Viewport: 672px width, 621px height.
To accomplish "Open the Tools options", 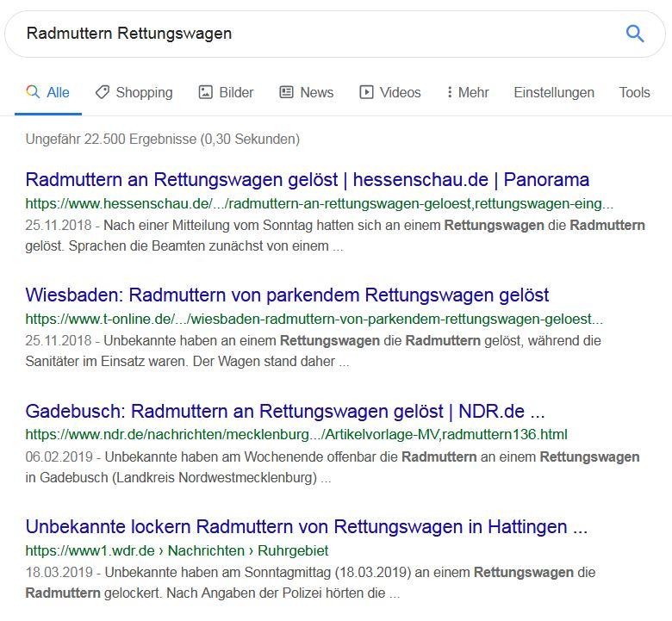I will 634,92.
